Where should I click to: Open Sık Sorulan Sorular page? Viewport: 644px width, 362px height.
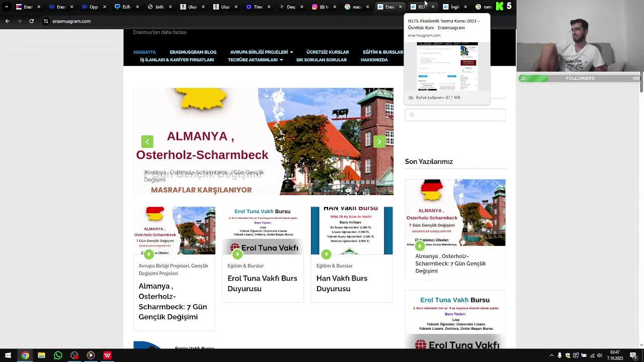point(321,60)
